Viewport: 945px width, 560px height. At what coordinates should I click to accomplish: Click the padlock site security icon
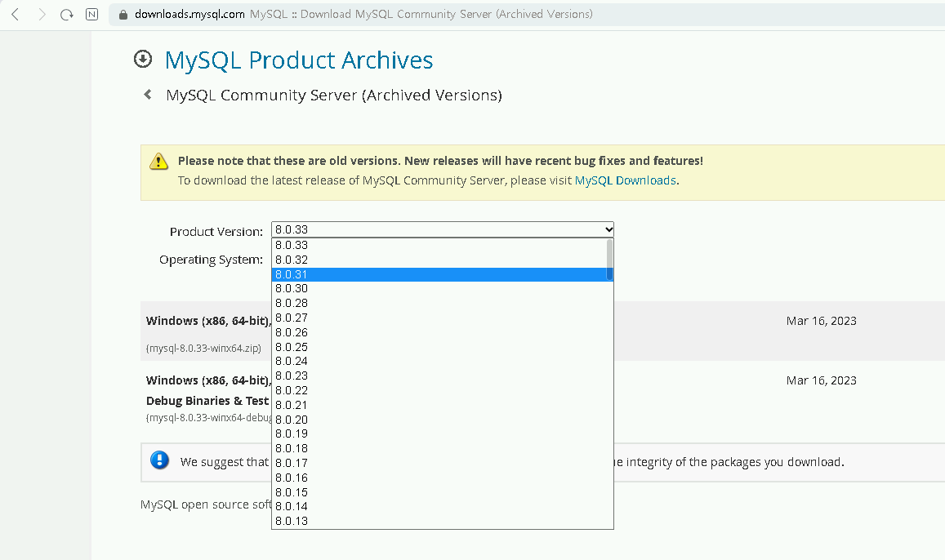pyautogui.click(x=123, y=15)
